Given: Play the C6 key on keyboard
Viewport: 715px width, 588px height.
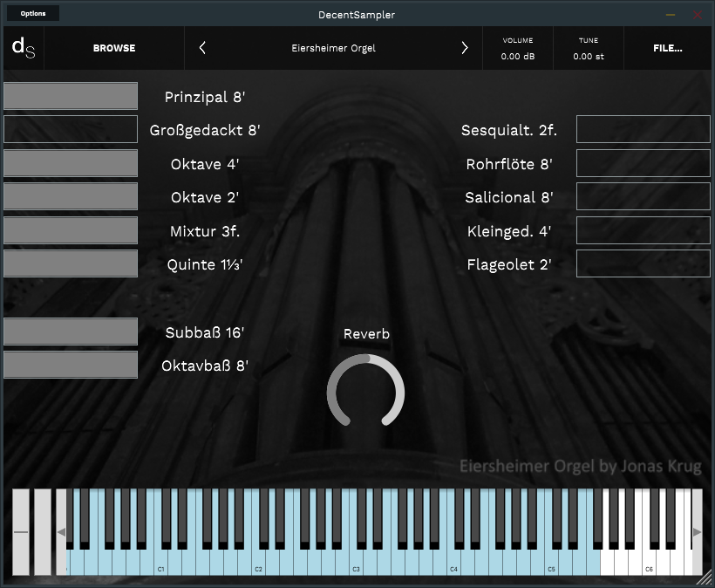Looking at the screenshot, I should click(649, 564).
